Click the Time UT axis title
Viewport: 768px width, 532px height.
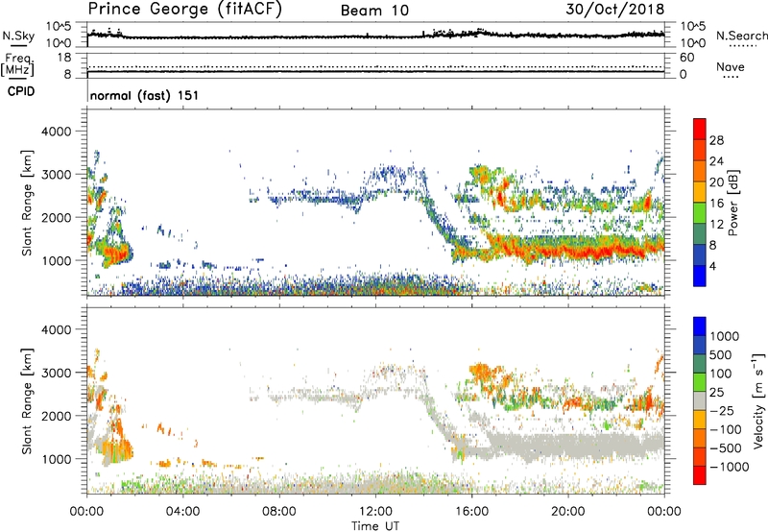click(375, 526)
